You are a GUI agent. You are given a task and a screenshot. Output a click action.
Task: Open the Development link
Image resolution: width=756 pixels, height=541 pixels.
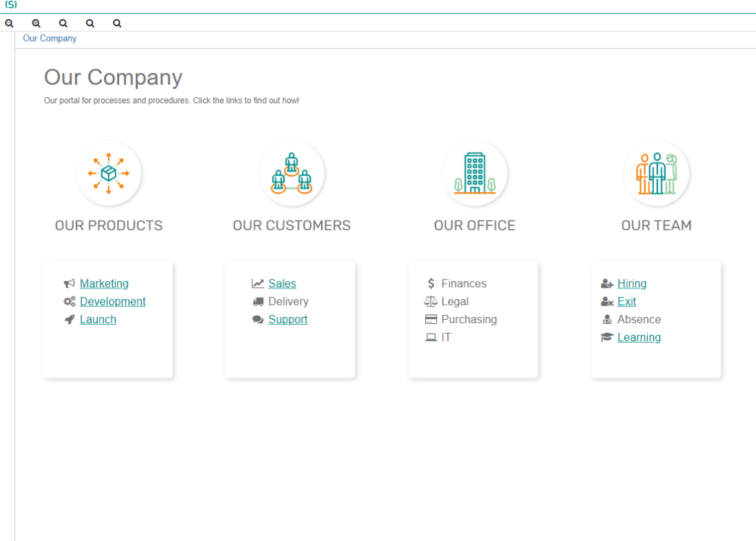coord(113,301)
